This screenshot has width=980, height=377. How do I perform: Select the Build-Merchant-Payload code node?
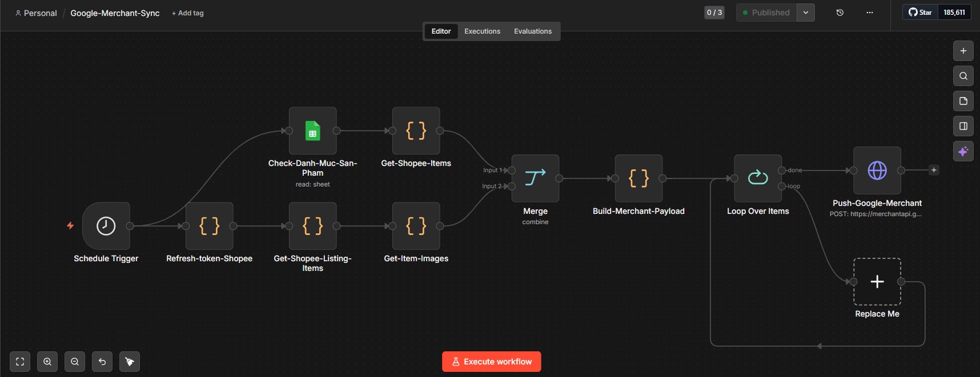pyautogui.click(x=639, y=179)
